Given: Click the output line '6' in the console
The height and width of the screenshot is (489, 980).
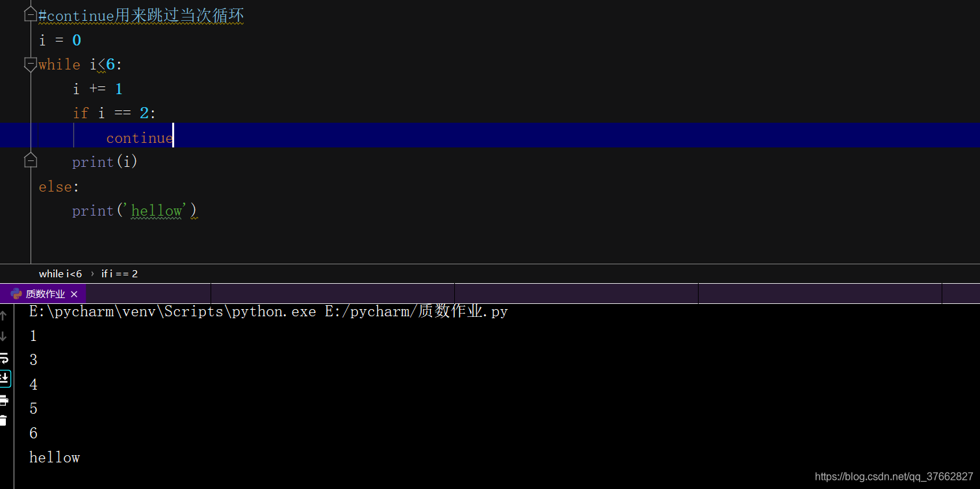Looking at the screenshot, I should [x=33, y=433].
